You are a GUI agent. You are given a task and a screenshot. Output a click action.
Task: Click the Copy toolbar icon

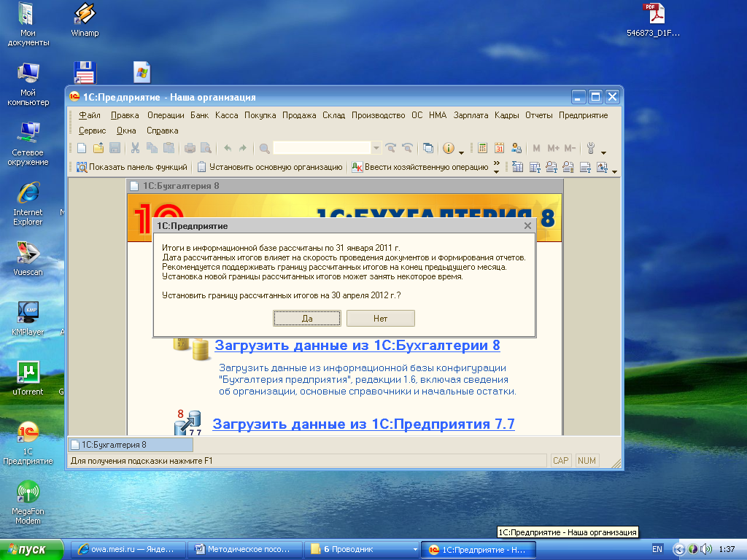click(152, 148)
